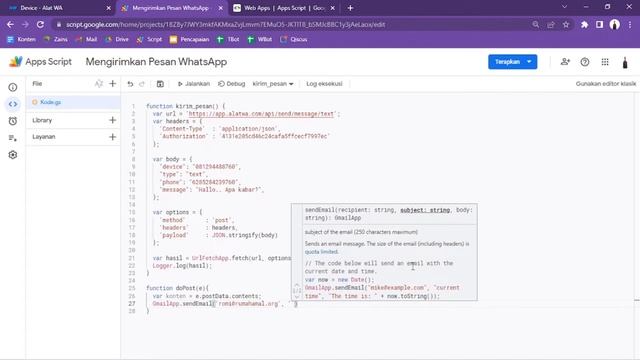Image resolution: width=640 pixels, height=360 pixels.
Task: Click line number 27 in the gutter
Action: click(x=132, y=304)
